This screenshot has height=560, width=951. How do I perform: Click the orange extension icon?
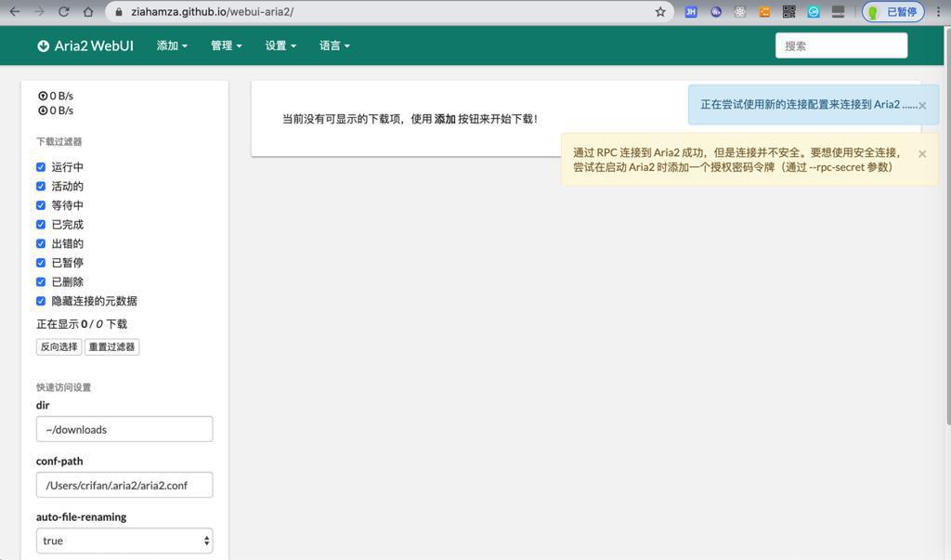[764, 11]
